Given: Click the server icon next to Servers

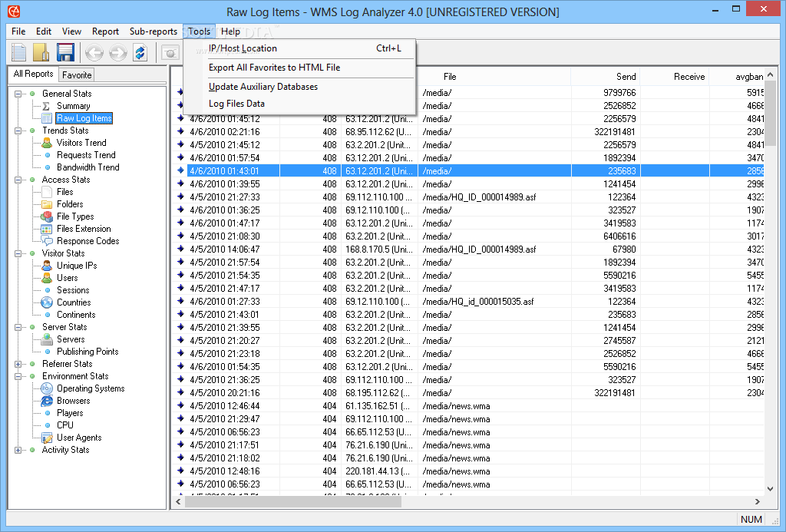Looking at the screenshot, I should (x=47, y=339).
